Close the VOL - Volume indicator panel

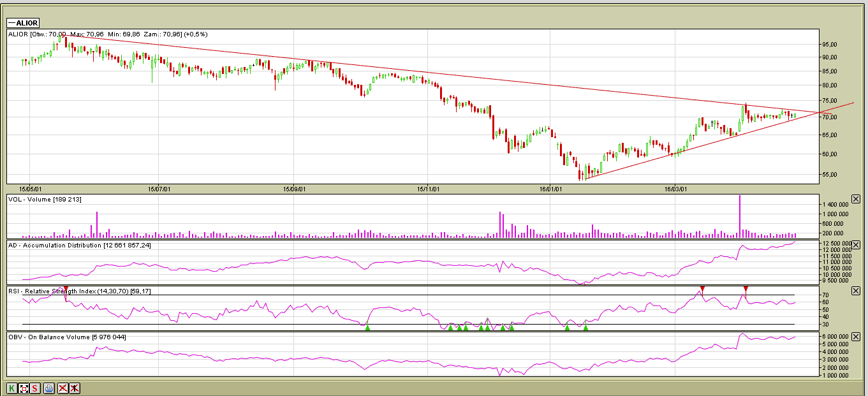[x=856, y=199]
